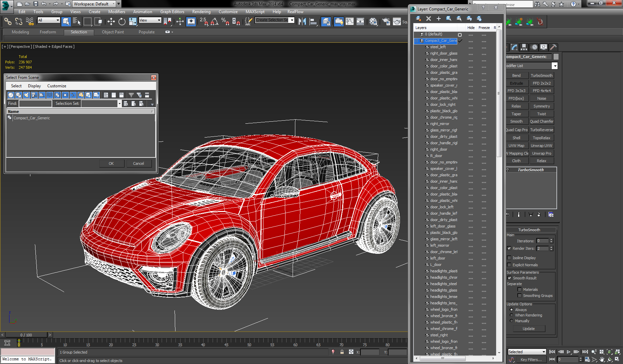Switch to the Object Paint ribbon tab

pyautogui.click(x=113, y=32)
